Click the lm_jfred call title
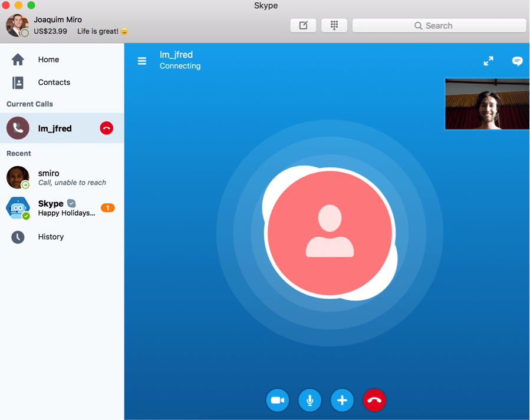 click(x=176, y=55)
